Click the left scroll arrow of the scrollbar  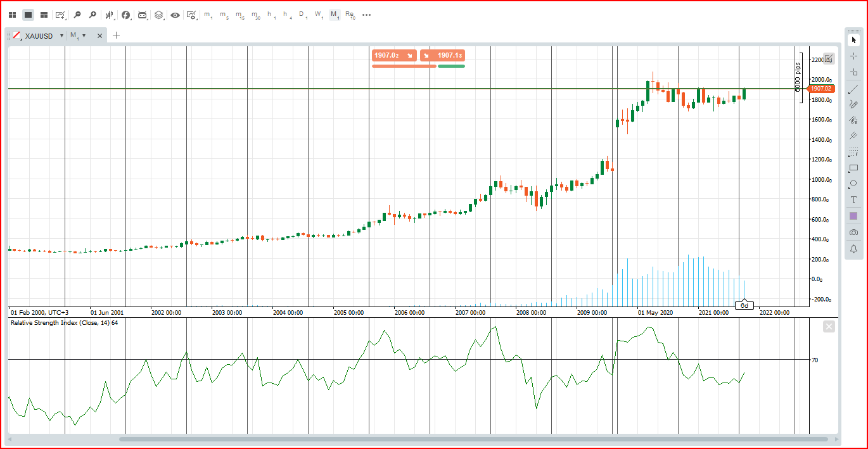click(9, 439)
